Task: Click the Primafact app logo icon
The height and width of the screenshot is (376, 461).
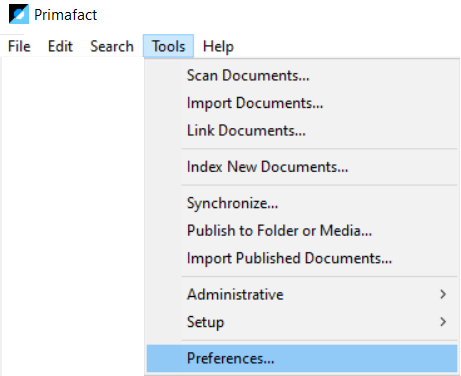Action: (18, 14)
